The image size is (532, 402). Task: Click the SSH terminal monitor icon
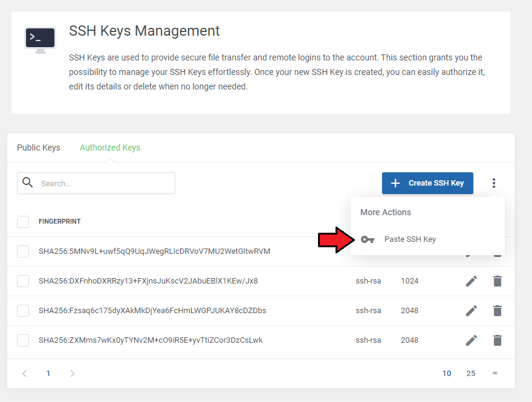point(40,40)
